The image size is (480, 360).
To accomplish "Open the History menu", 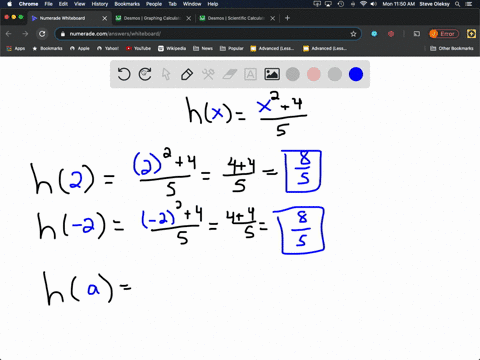I will point(100,4).
